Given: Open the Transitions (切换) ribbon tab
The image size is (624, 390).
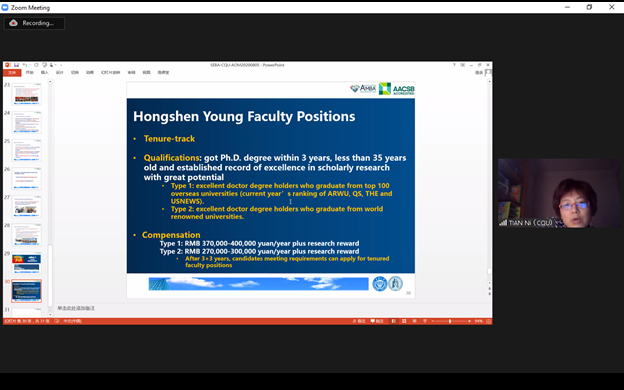Looking at the screenshot, I should [x=75, y=72].
